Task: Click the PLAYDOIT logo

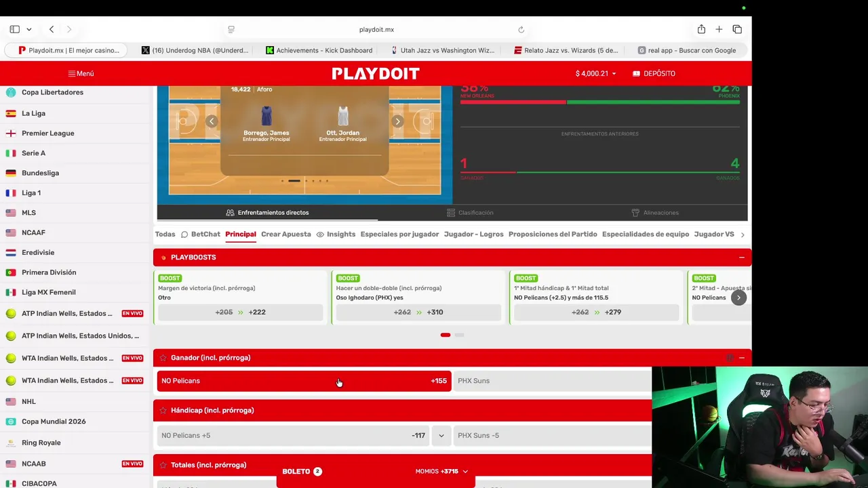Action: click(x=376, y=73)
